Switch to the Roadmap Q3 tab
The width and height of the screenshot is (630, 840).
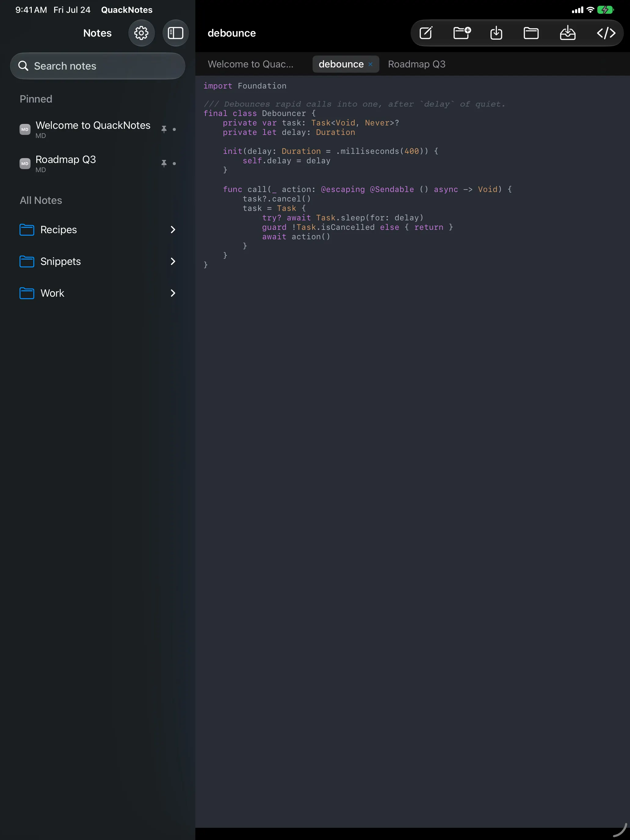click(417, 64)
